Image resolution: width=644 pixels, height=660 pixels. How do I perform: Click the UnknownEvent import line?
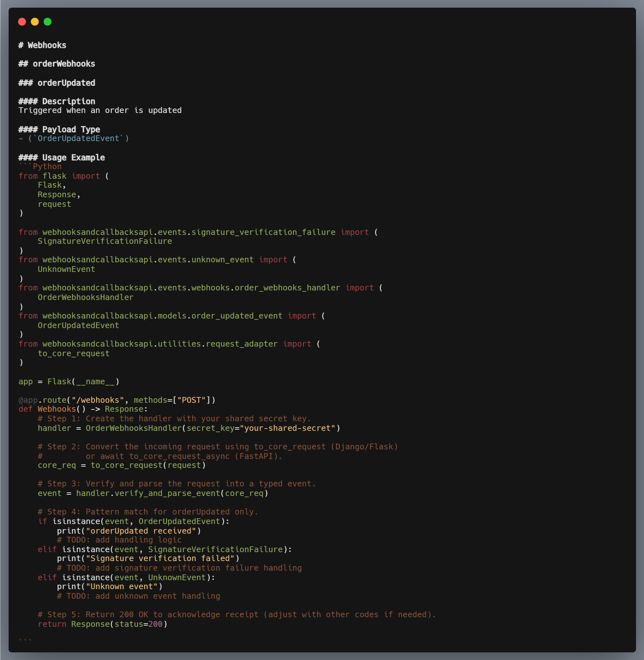pos(66,269)
